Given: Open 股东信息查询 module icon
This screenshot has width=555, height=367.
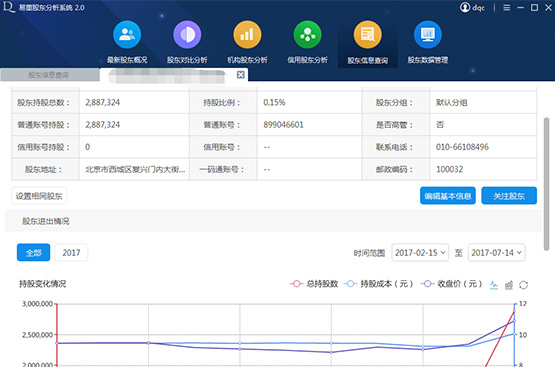Looking at the screenshot, I should [368, 35].
